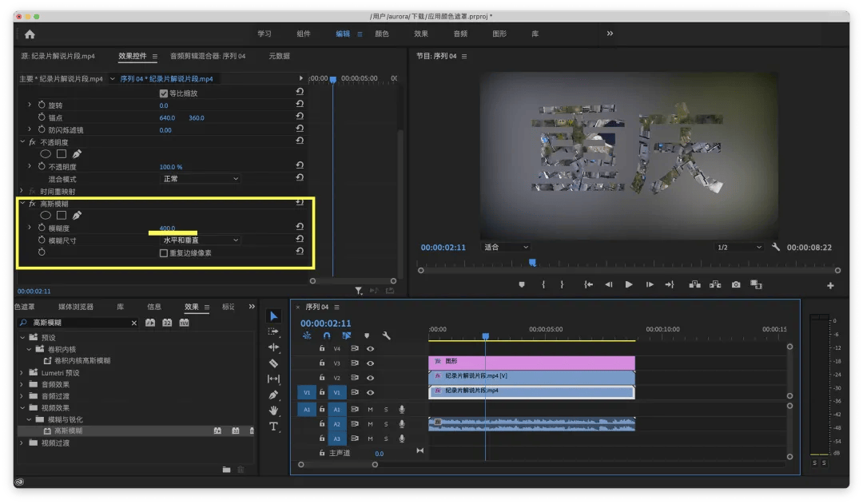The width and height of the screenshot is (863, 504).
Task: Select the Selection tool arrow
Action: pos(273,315)
